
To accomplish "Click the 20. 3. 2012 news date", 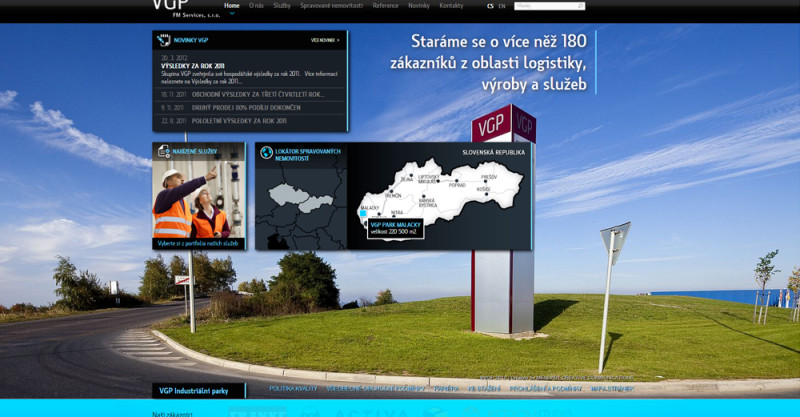I will tap(174, 58).
